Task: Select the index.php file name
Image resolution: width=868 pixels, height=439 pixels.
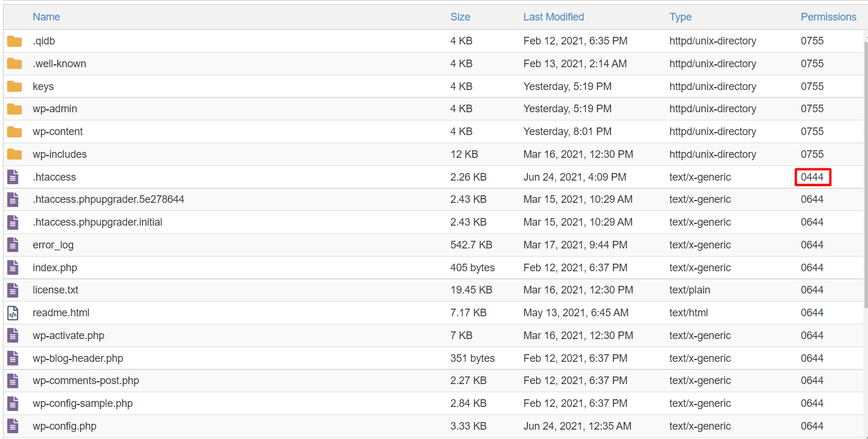Action: [x=55, y=268]
